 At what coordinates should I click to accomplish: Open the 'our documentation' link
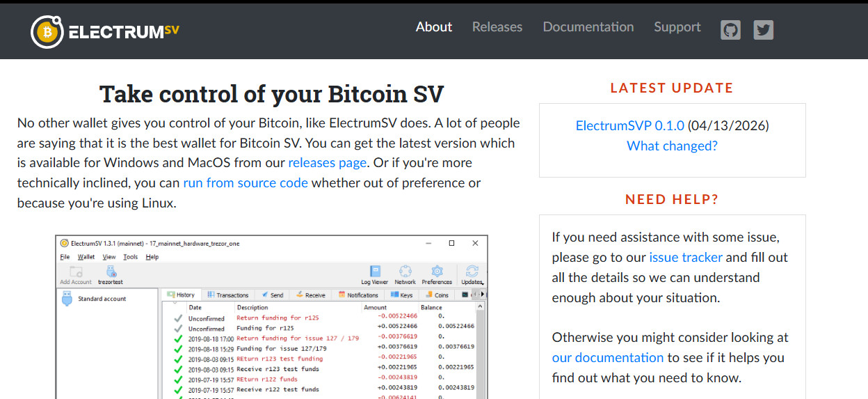(x=608, y=358)
